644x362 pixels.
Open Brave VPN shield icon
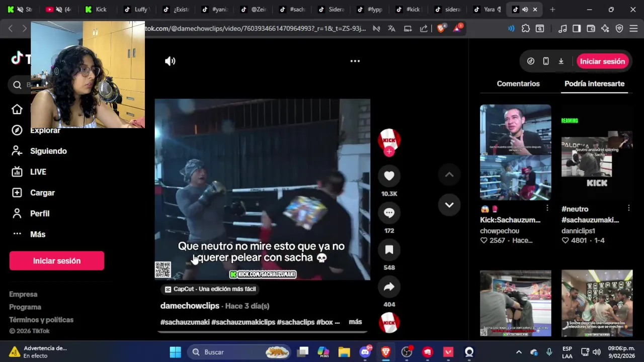pyautogui.click(x=619, y=29)
